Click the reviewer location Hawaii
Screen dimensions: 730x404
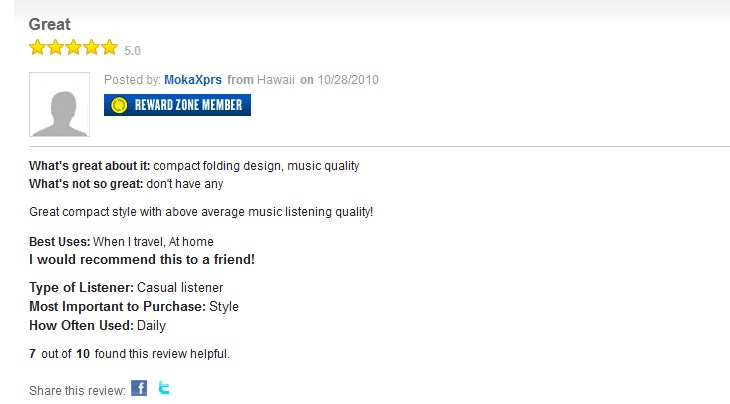click(276, 80)
